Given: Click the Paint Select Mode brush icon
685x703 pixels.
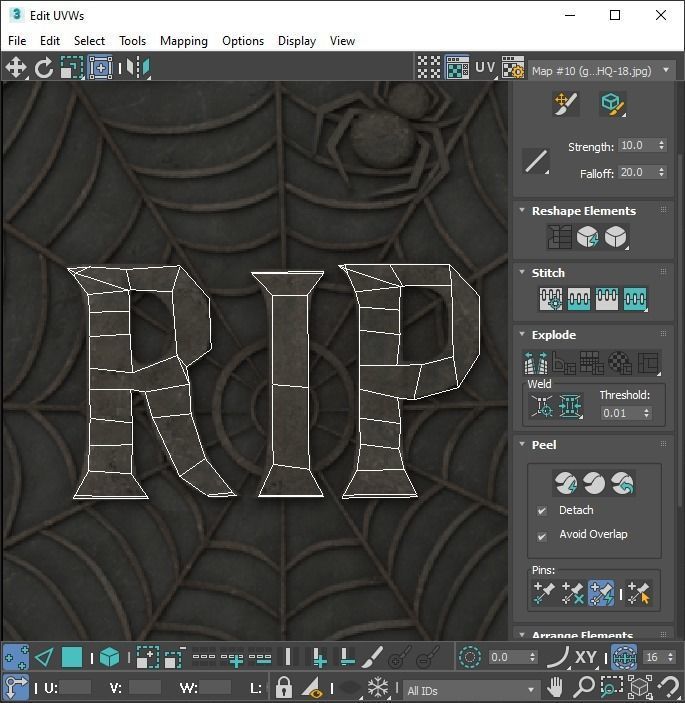Looking at the screenshot, I should [372, 658].
